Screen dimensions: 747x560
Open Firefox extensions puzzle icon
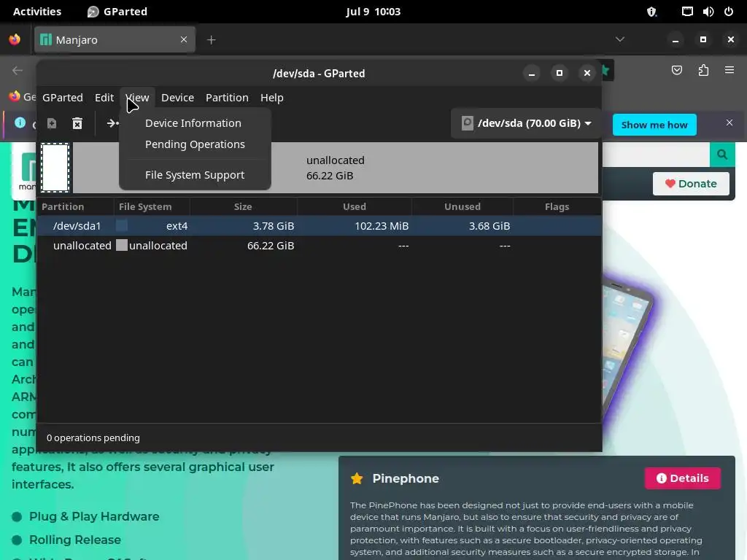pyautogui.click(x=704, y=71)
